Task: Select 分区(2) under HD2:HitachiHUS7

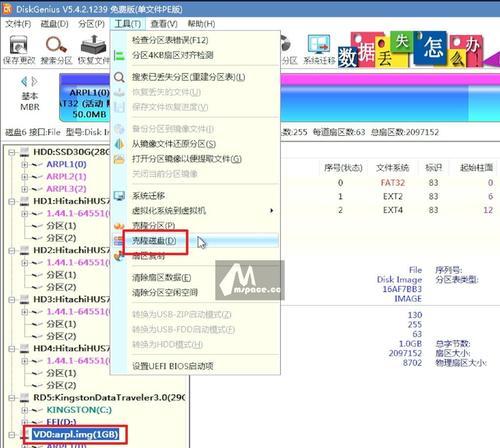Action: 61,287
